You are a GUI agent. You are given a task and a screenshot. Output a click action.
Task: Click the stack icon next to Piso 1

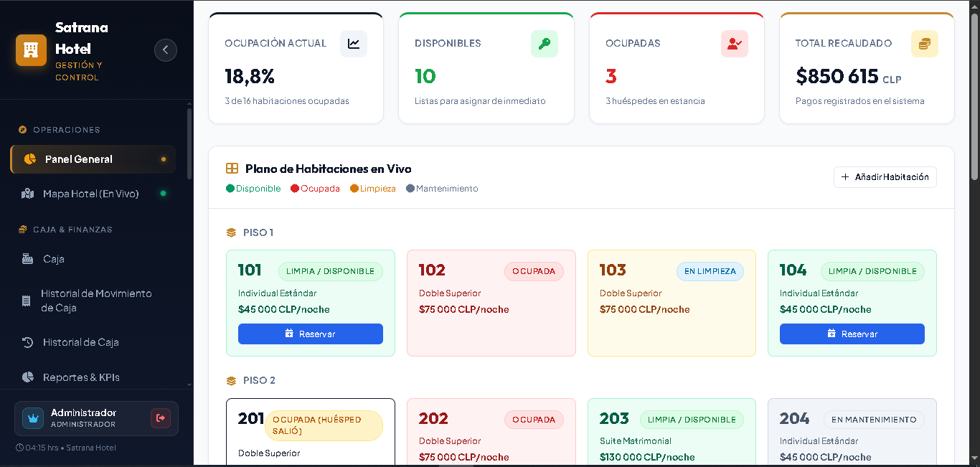(x=231, y=232)
